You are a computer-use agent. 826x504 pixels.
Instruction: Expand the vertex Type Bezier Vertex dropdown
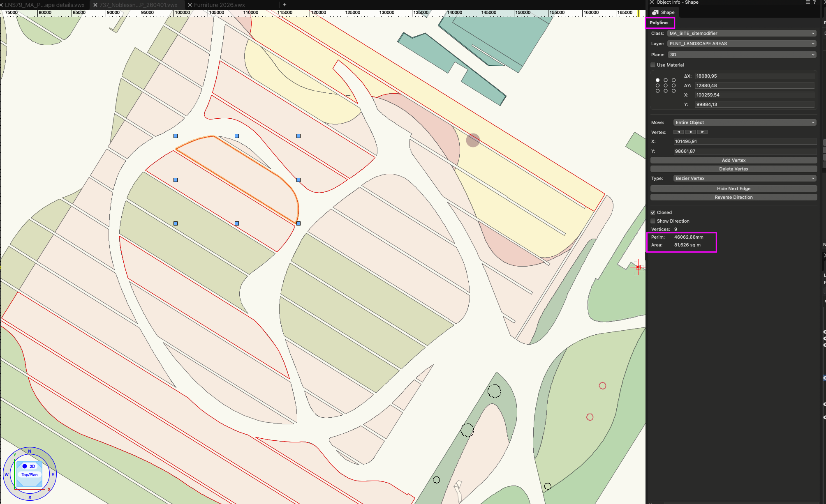pyautogui.click(x=745, y=178)
